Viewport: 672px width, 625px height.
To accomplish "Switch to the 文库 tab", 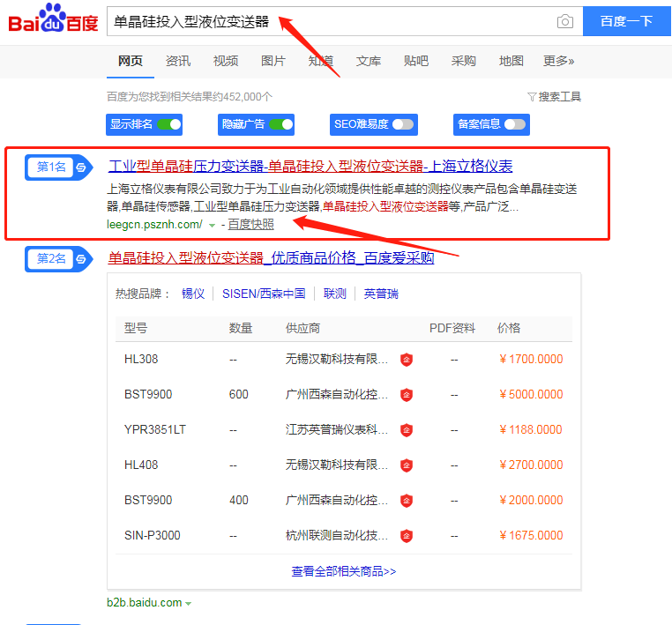I will click(368, 61).
